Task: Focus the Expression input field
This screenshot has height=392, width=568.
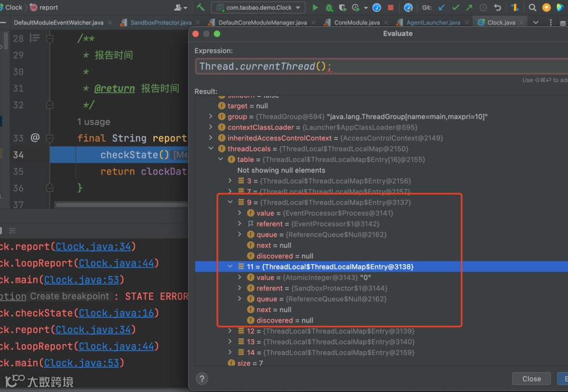Action: (x=381, y=66)
